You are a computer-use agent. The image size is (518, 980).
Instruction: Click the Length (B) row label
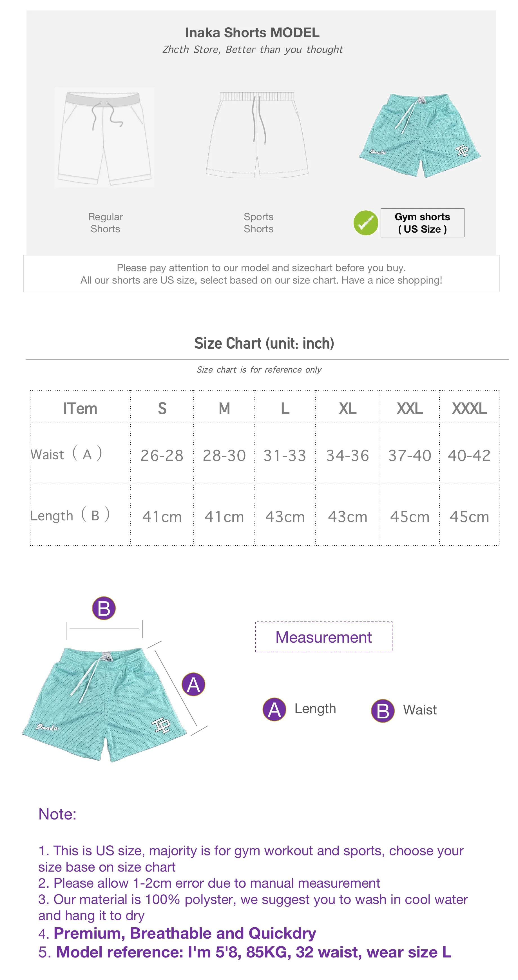tap(70, 515)
